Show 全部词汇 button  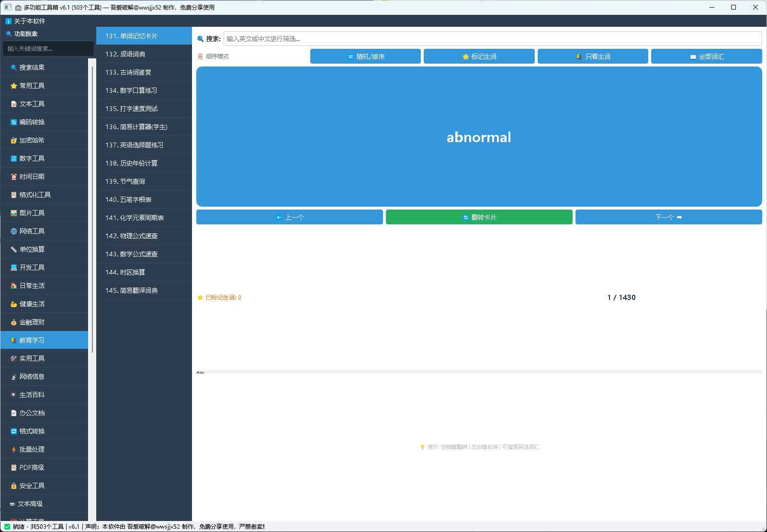(707, 56)
